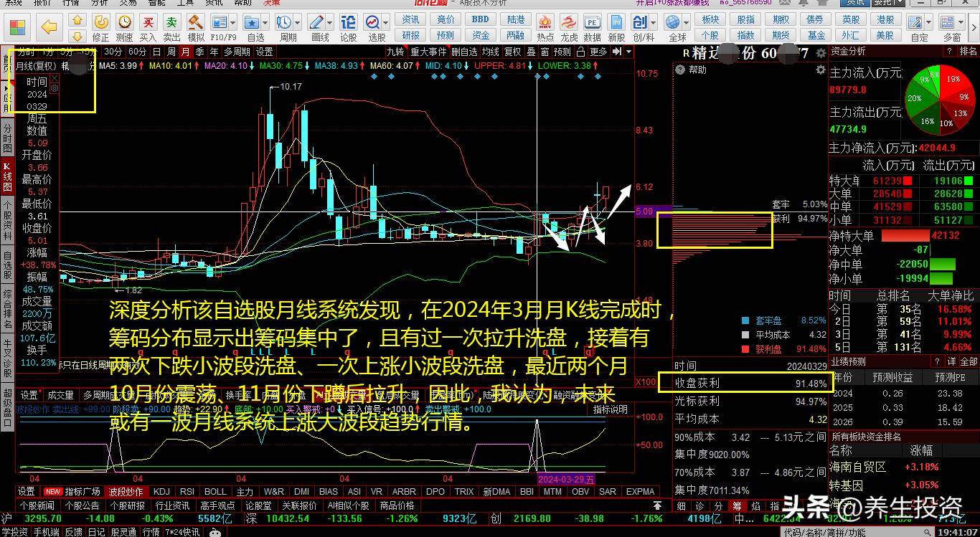Toggle the 均线 moving averages display

[490, 52]
